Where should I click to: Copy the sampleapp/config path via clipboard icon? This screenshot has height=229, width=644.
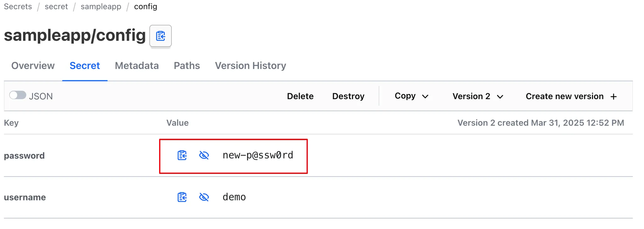click(x=160, y=36)
